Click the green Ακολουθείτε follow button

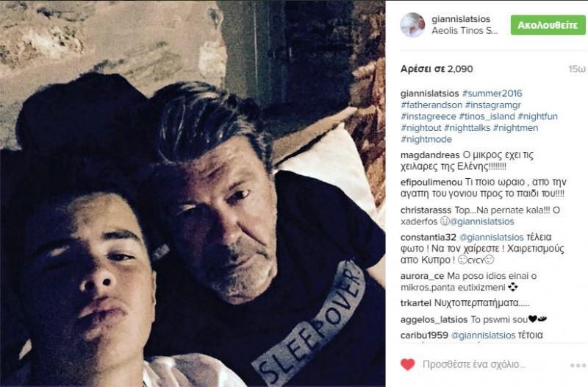(548, 25)
